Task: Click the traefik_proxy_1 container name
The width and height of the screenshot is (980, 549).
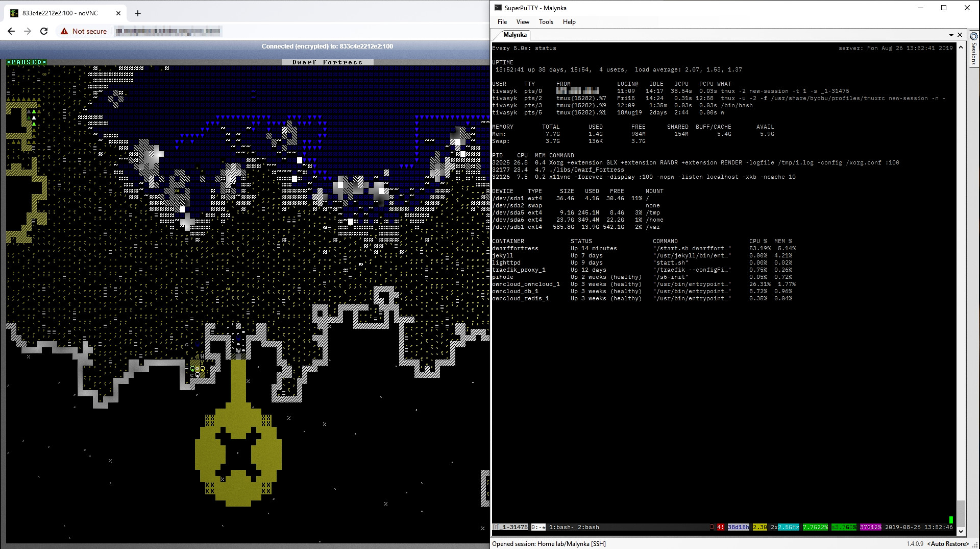Action: (519, 270)
